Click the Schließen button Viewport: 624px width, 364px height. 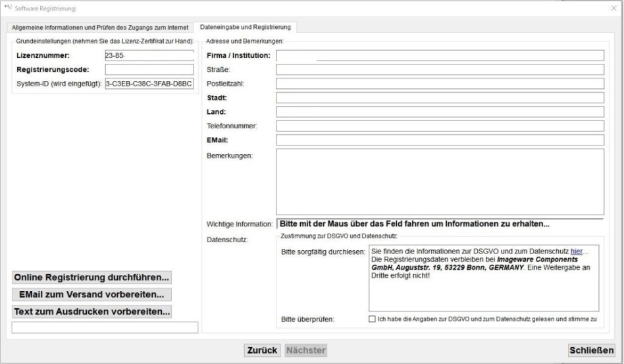pos(591,350)
